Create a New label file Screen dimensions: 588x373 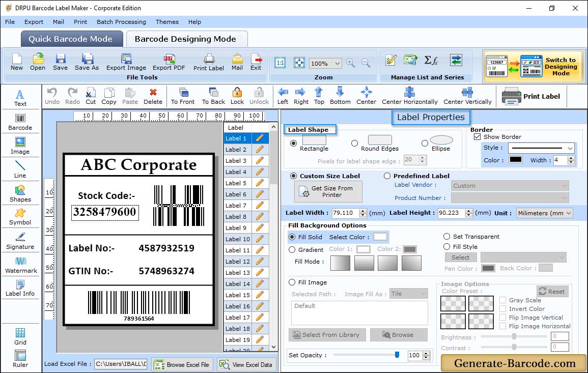coord(16,62)
